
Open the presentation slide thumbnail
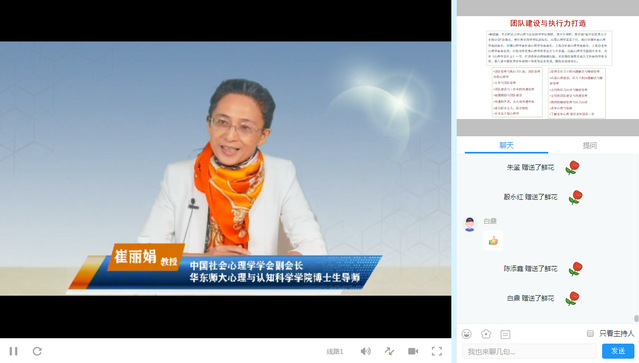click(x=548, y=68)
